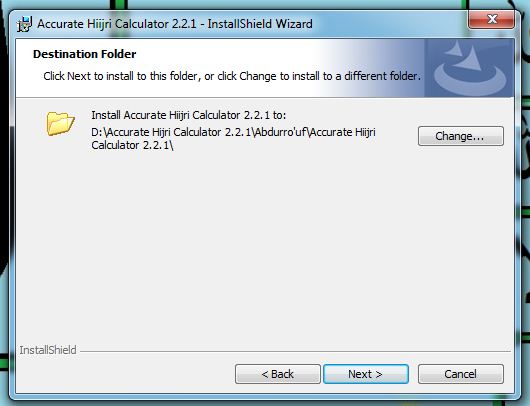Click the installer icon in title bar

(24, 24)
